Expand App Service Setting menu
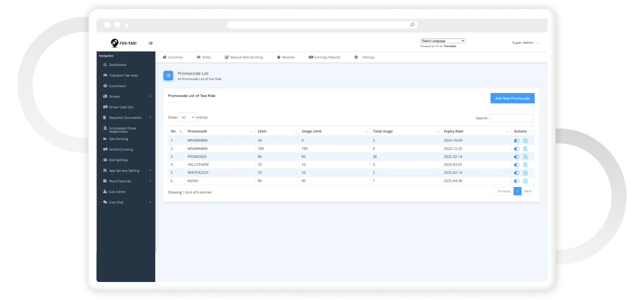Viewport: 644px width, 300px height. coord(126,170)
